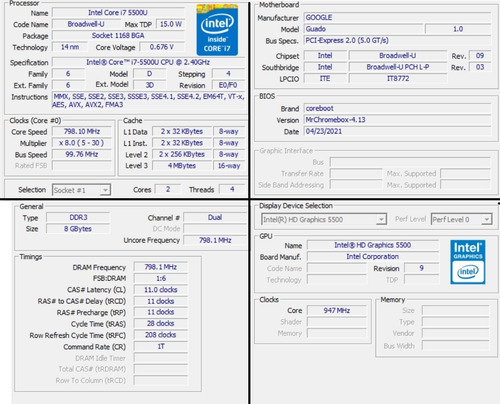500x404 pixels.
Task: Click the motherboard Manufacturer value GOOGLE
Action: tap(397, 17)
